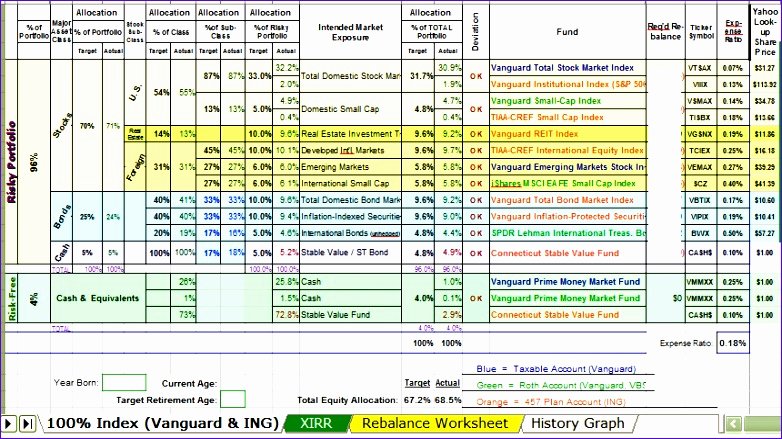The height and width of the screenshot is (439, 782).
Task: Select the $57.27 share price cell
Action: click(765, 233)
